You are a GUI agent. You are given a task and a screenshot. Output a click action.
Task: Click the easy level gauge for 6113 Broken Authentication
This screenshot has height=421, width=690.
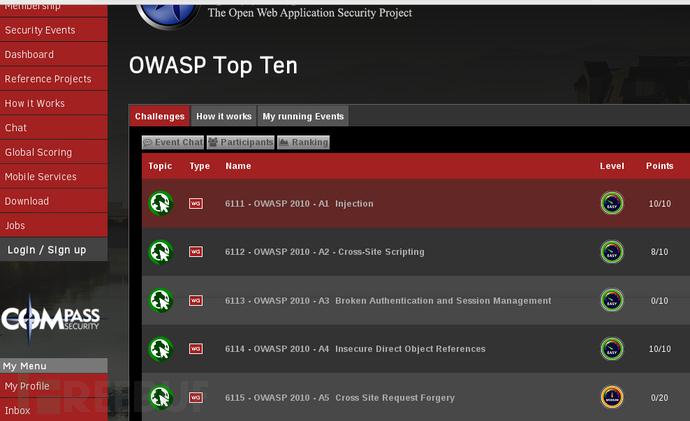click(x=612, y=300)
